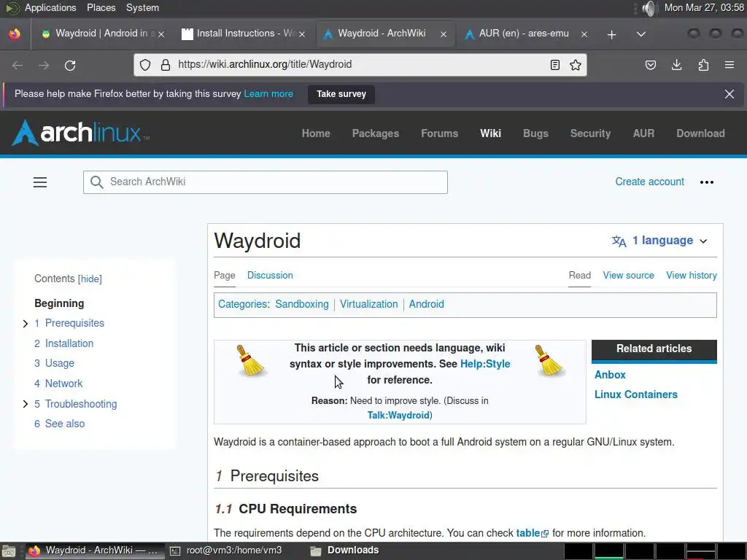Viewport: 747px width, 560px height.
Task: Close the Install Instructions tab
Action: tap(302, 34)
